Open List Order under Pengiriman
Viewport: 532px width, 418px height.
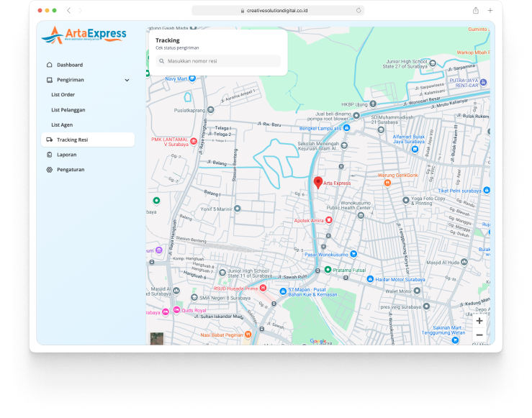tap(63, 95)
